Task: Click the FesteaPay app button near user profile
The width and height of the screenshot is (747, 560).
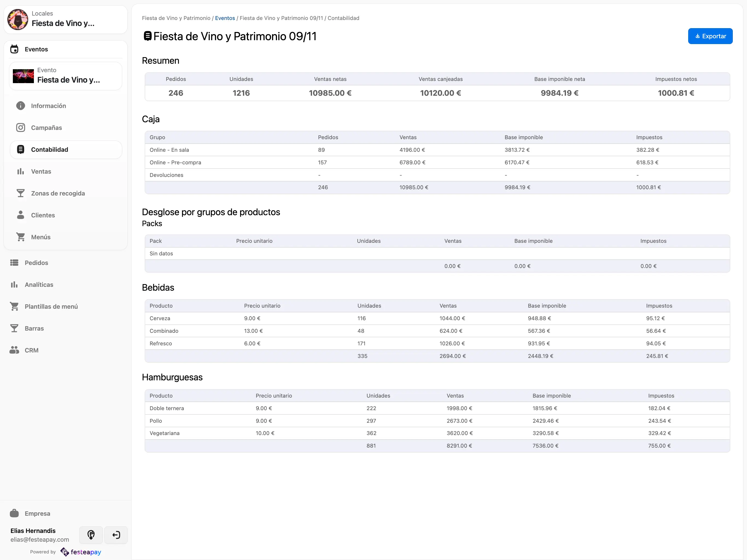Action: (x=91, y=535)
